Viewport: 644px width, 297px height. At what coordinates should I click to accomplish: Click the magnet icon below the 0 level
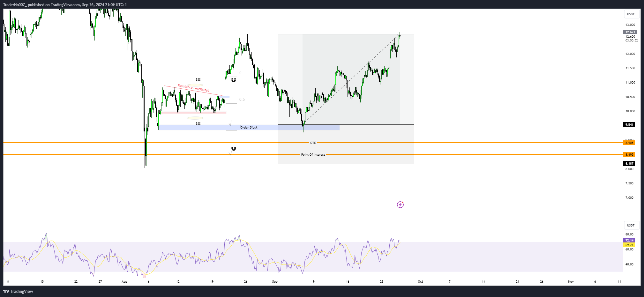pos(234,80)
